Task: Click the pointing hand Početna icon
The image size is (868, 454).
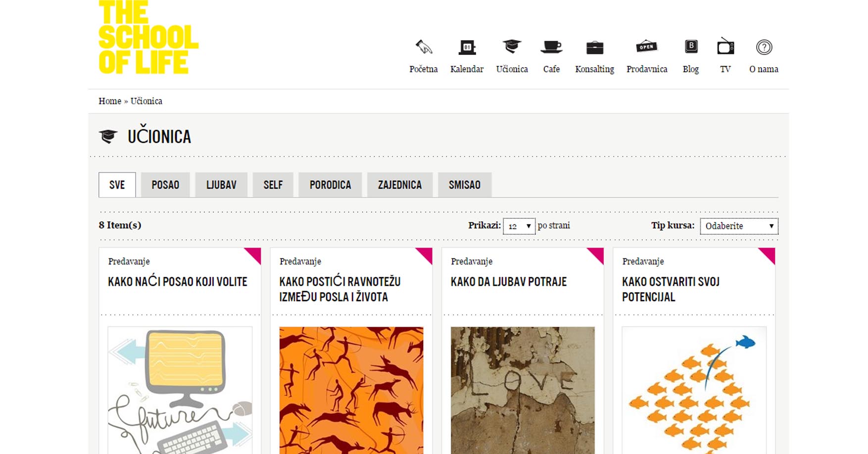Action: click(x=423, y=47)
